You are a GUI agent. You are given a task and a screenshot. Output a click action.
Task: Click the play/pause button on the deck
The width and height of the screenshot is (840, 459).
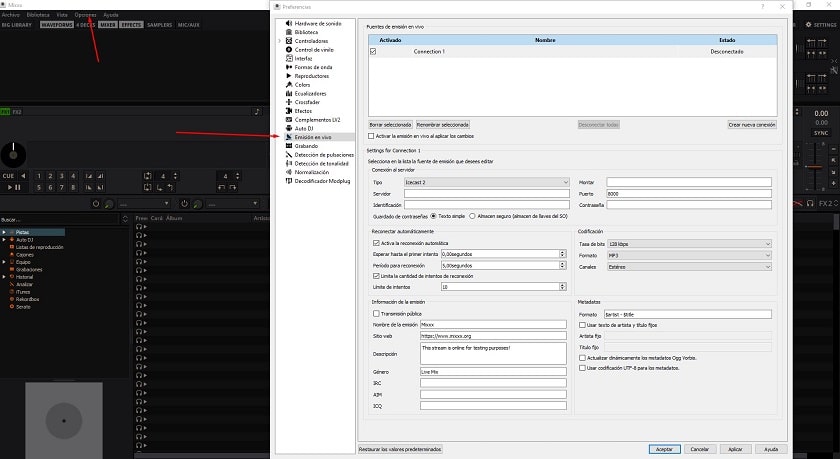[x=13, y=187]
